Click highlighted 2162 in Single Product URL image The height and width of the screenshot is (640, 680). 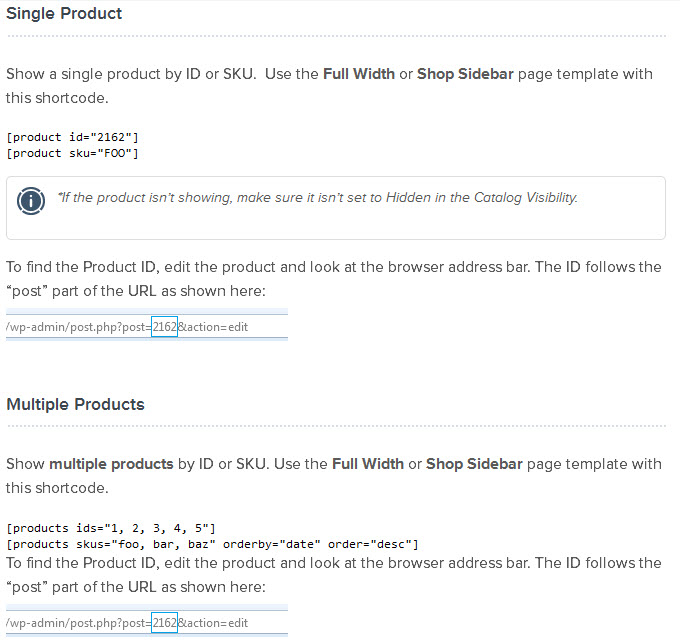coord(164,326)
